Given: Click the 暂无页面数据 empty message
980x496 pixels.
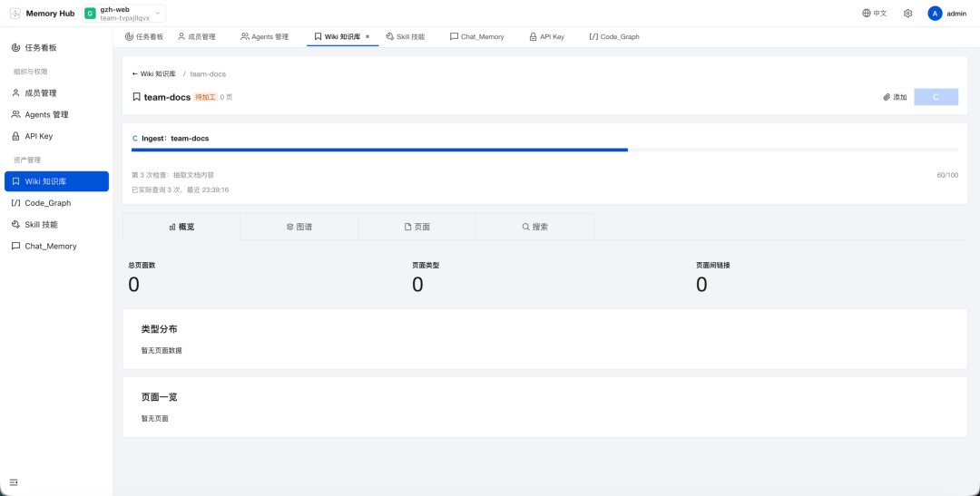Looking at the screenshot, I should click(x=162, y=350).
